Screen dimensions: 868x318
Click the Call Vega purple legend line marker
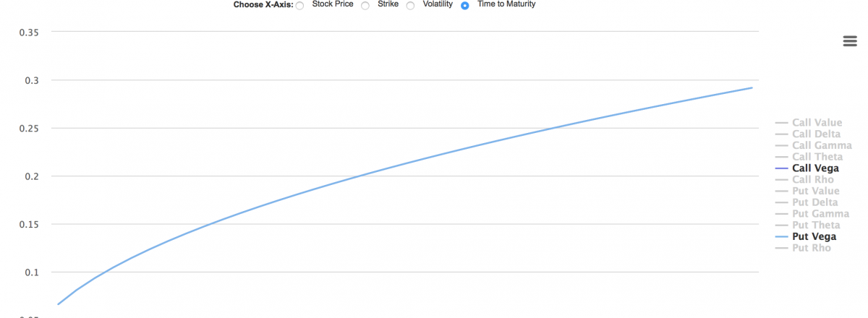[x=781, y=168]
